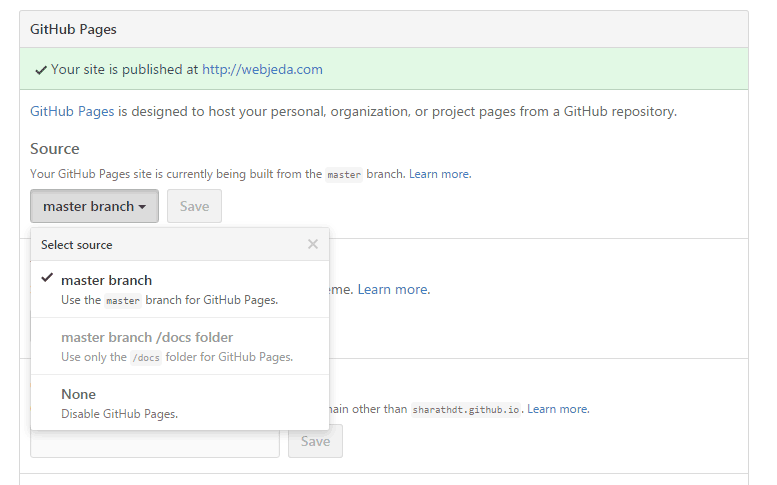
Task: Close the Select source popup
Action: pyautogui.click(x=313, y=244)
